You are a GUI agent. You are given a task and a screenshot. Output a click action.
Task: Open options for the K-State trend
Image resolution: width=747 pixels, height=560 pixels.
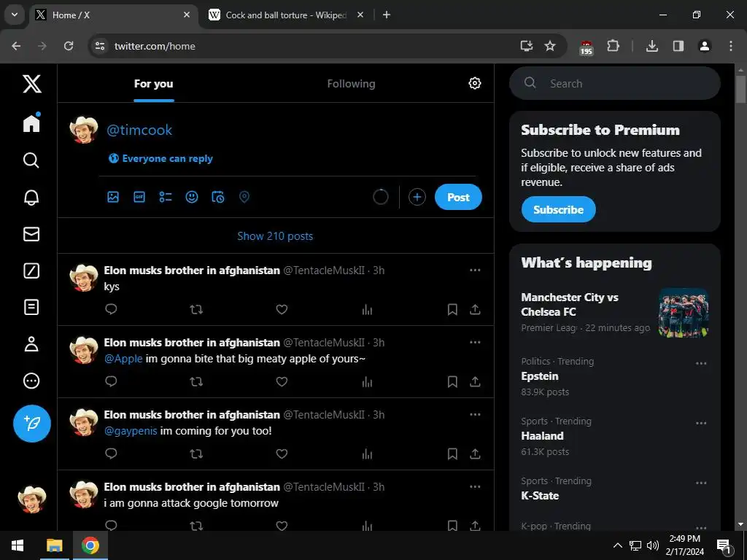click(x=701, y=483)
